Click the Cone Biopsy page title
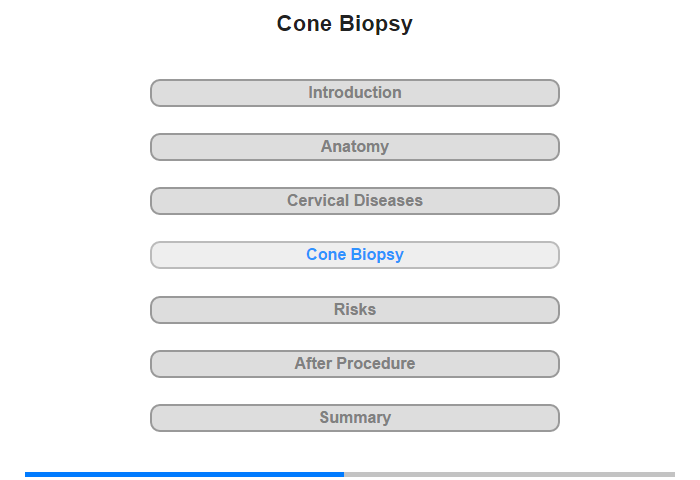This screenshot has width=700, height=480. point(345,24)
